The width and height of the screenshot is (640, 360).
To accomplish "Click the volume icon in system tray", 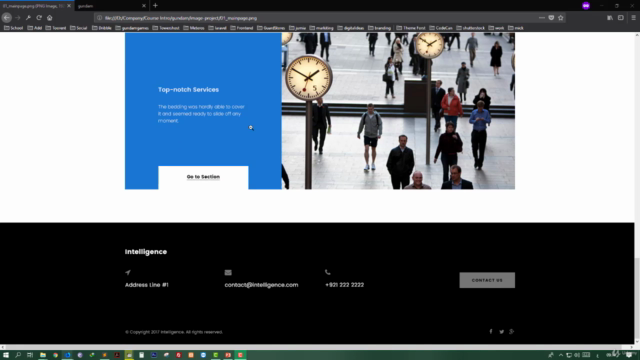I will click(577, 355).
